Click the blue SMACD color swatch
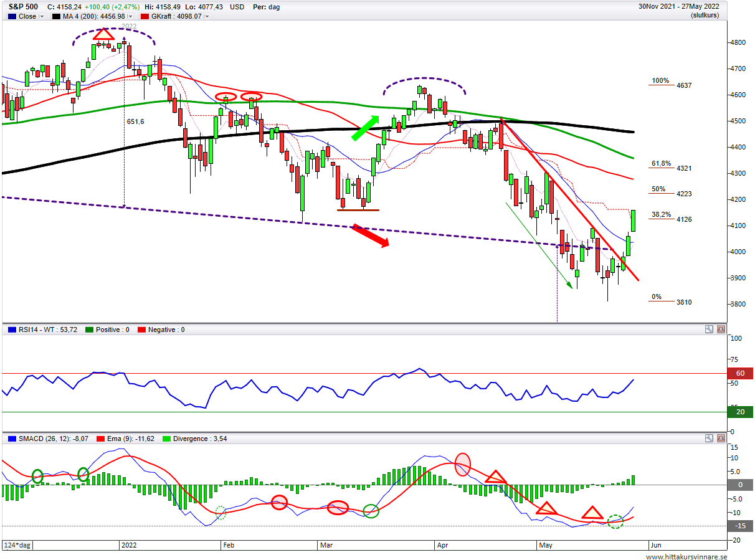 [11, 439]
